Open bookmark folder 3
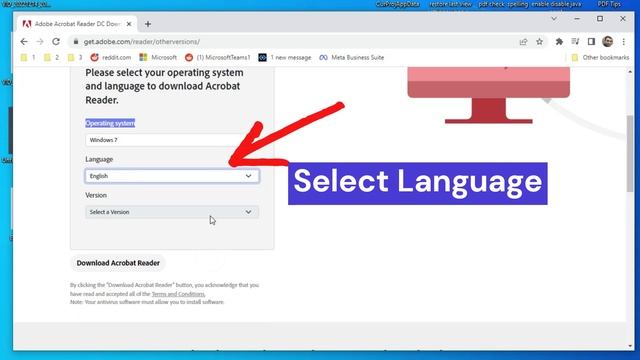The height and width of the screenshot is (360, 640). (75, 58)
